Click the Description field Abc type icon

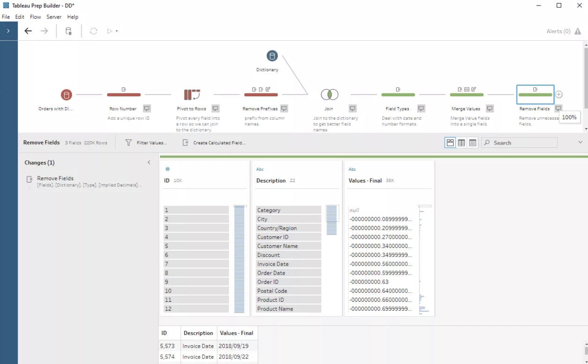260,169
